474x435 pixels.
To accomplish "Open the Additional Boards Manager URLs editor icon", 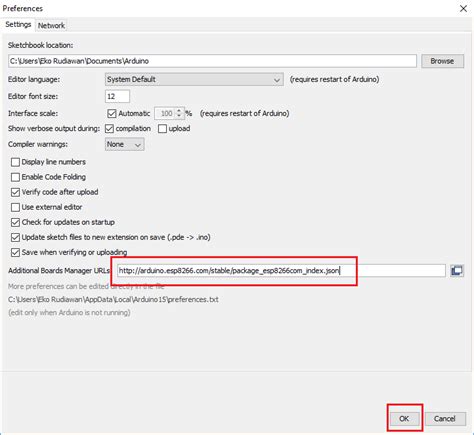I will pos(457,270).
